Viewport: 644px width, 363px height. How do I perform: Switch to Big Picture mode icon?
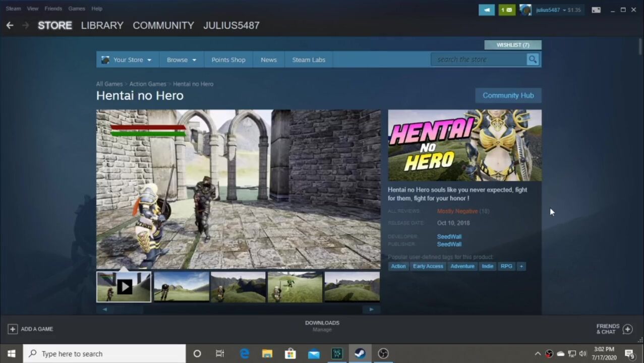(596, 10)
